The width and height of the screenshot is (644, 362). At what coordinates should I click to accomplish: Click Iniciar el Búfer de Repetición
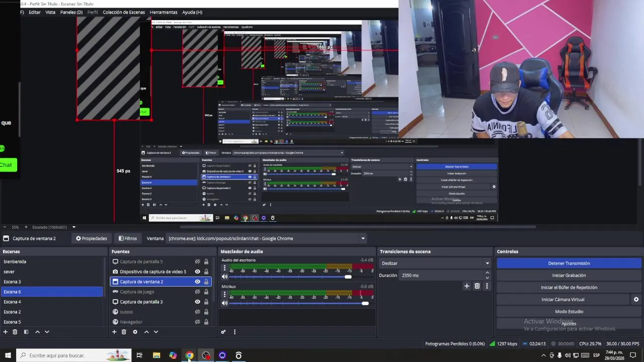[x=569, y=288]
